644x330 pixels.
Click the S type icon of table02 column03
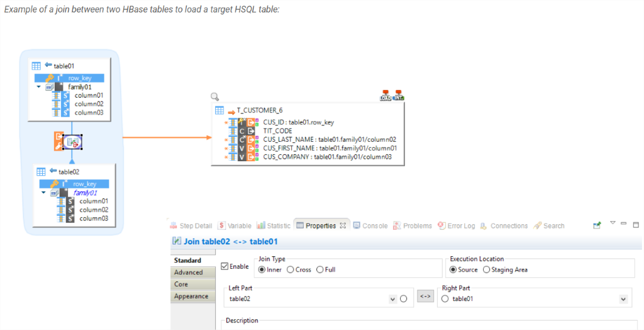tap(70, 219)
